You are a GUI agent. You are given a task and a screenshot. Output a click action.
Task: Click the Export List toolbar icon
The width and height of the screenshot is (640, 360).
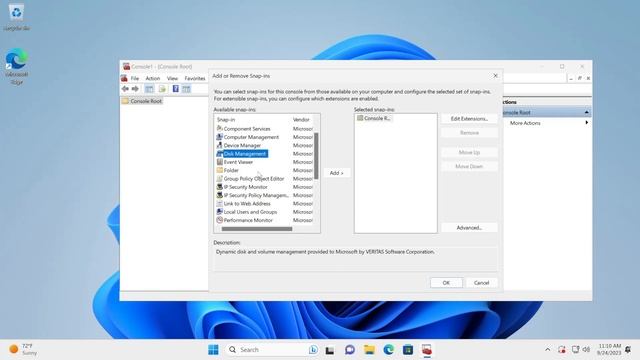pyautogui.click(x=162, y=89)
